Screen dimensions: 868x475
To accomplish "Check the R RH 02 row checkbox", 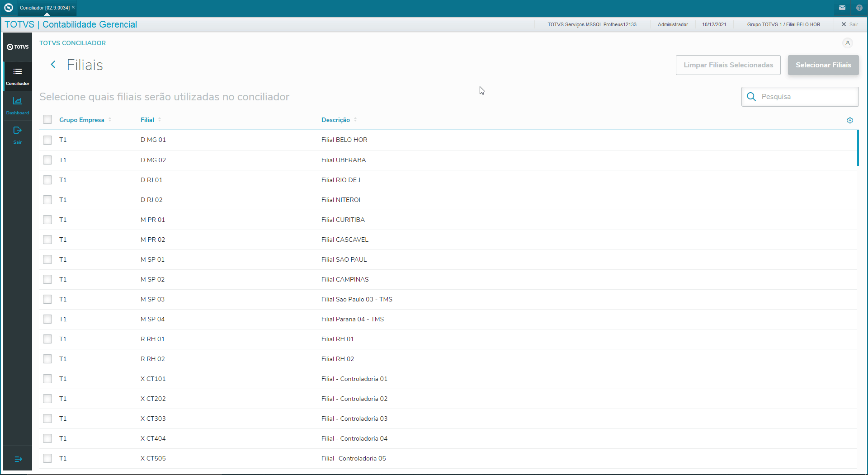I will click(x=47, y=359).
